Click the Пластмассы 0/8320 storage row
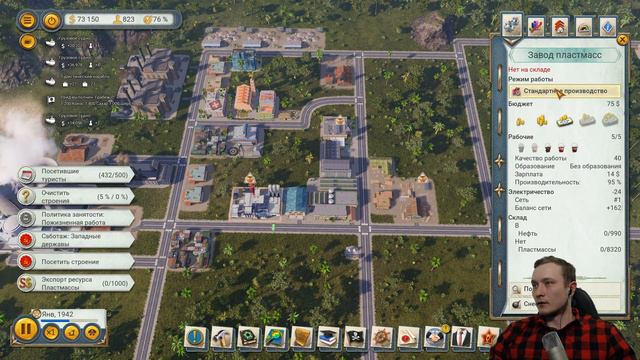Viewport: 640px width, 360px height. click(569, 249)
